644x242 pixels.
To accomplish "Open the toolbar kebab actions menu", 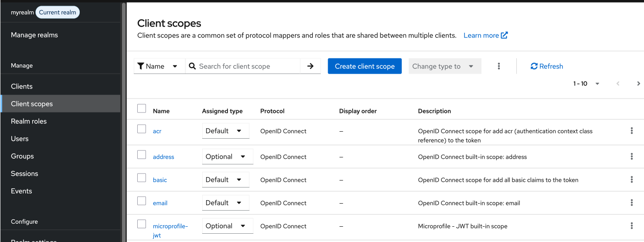I will tap(498, 66).
